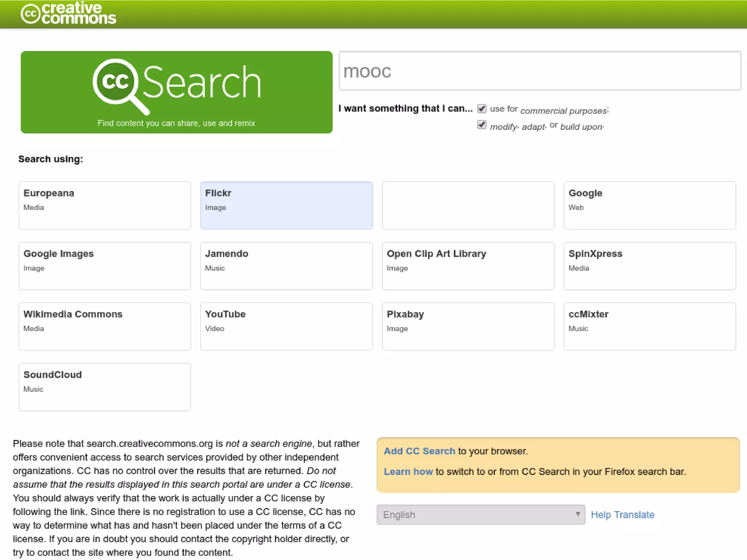Pick SoundCloud Music as source
Viewport: 747px width, 560px height.
point(105,387)
